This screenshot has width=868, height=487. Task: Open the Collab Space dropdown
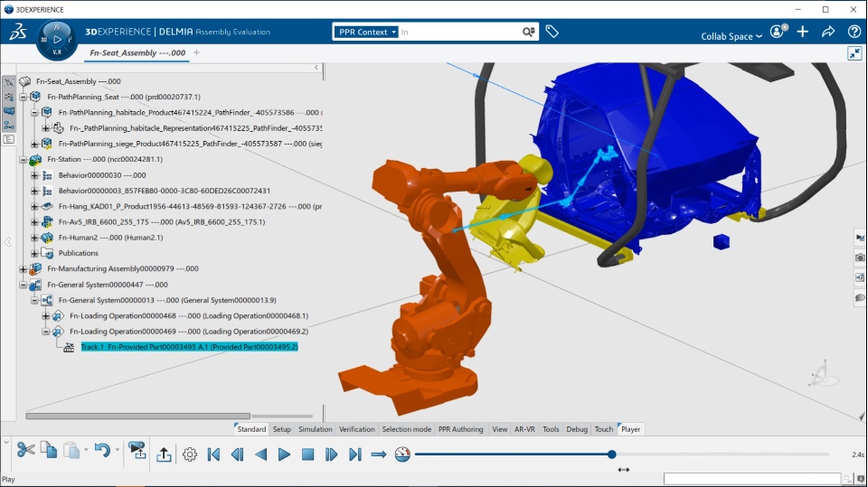pos(731,36)
